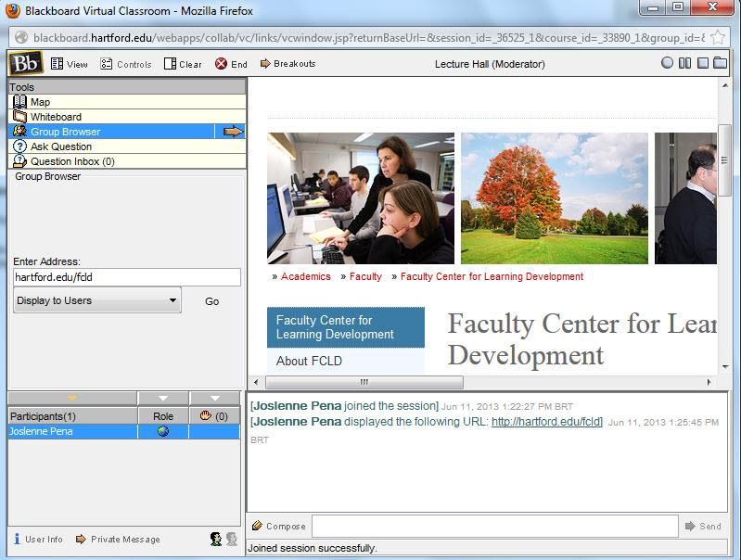Select the Map tool
This screenshot has width=741, height=560.
tap(127, 102)
